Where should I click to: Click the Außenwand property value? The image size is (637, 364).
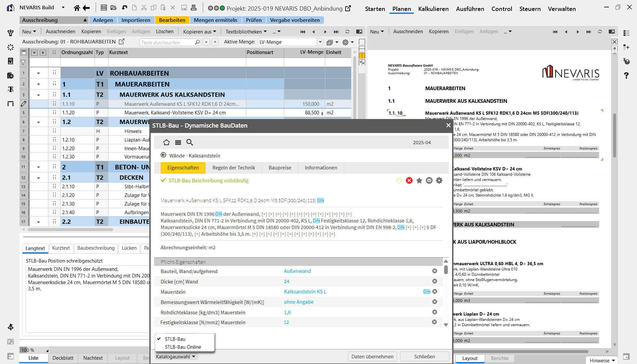pyautogui.click(x=297, y=271)
